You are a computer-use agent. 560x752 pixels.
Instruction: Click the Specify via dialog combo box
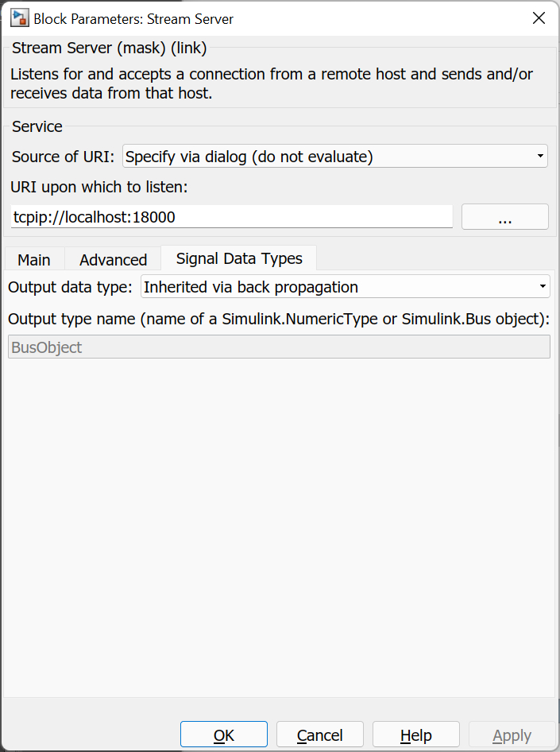[x=334, y=156]
